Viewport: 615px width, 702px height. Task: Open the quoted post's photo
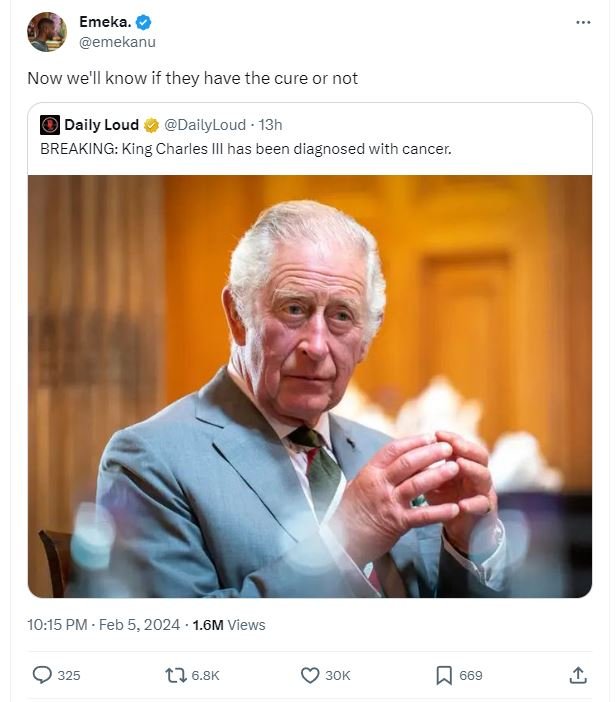click(x=309, y=386)
